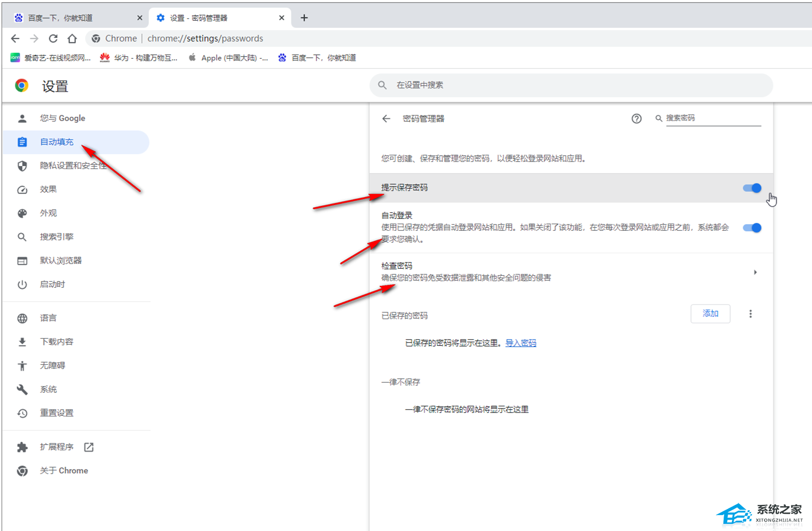Disable the auto sign-in toggle
The width and height of the screenshot is (812, 531).
751,228
